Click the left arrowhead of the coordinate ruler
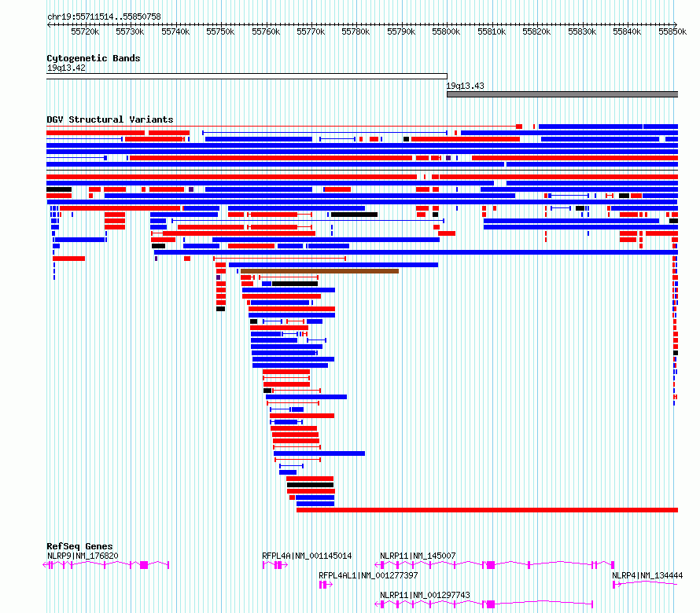Image resolution: width=700 pixels, height=613 pixels. pos(49,24)
